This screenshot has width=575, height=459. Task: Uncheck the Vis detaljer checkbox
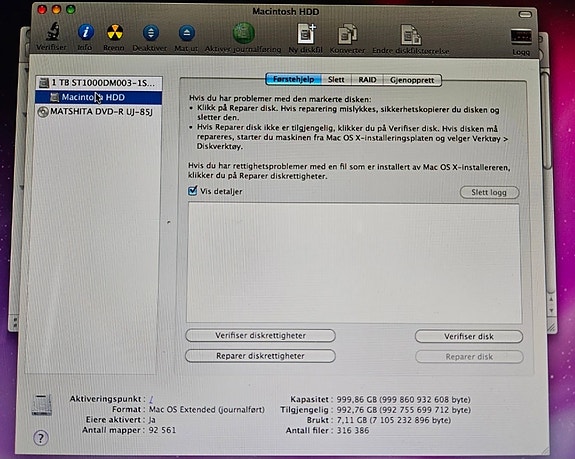coord(193,191)
